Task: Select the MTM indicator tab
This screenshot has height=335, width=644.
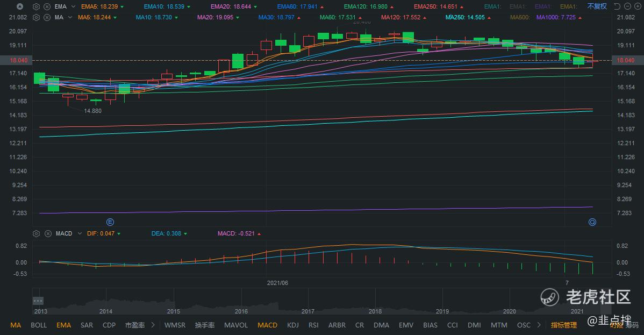Action: coord(499,325)
